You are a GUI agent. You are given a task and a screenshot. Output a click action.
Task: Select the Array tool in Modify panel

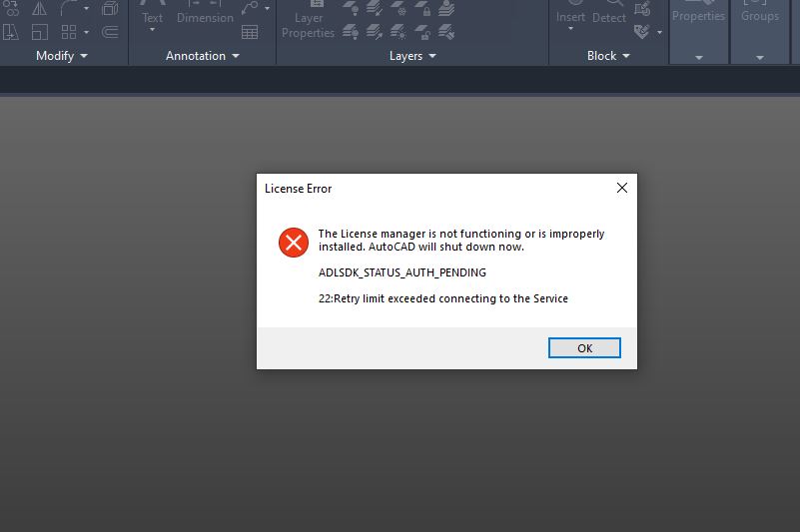click(68, 32)
